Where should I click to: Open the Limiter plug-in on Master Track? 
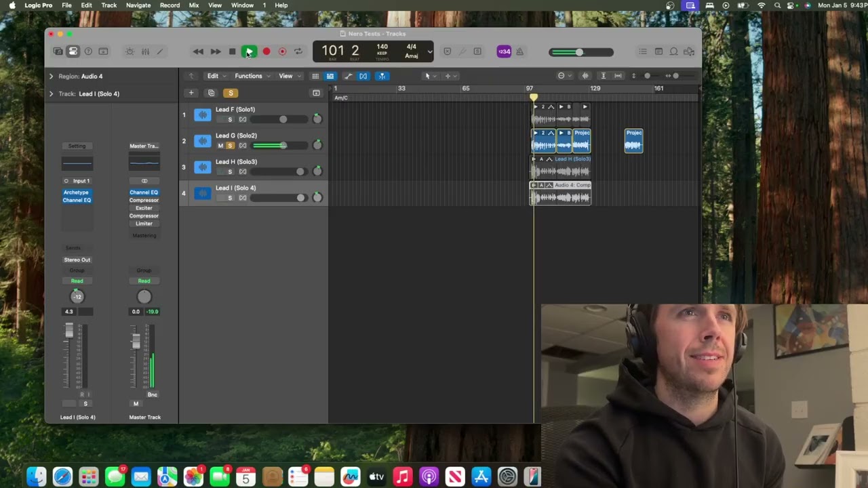[x=144, y=224]
